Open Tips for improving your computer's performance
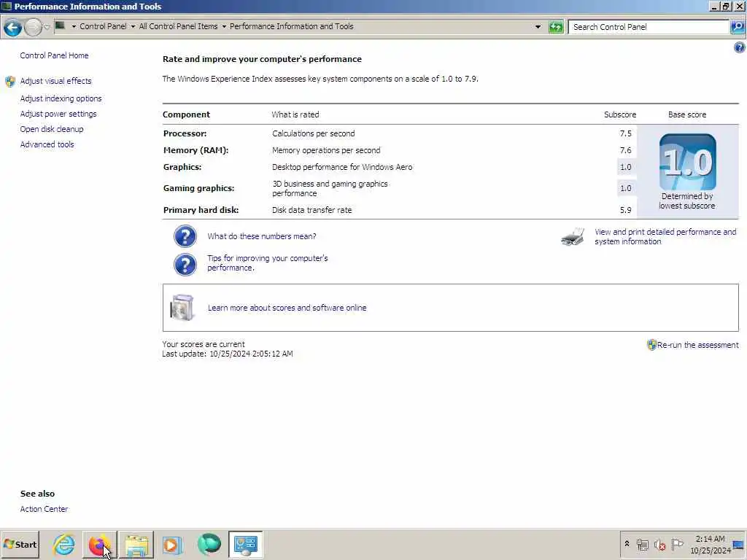This screenshot has width=747, height=560. pos(267,262)
